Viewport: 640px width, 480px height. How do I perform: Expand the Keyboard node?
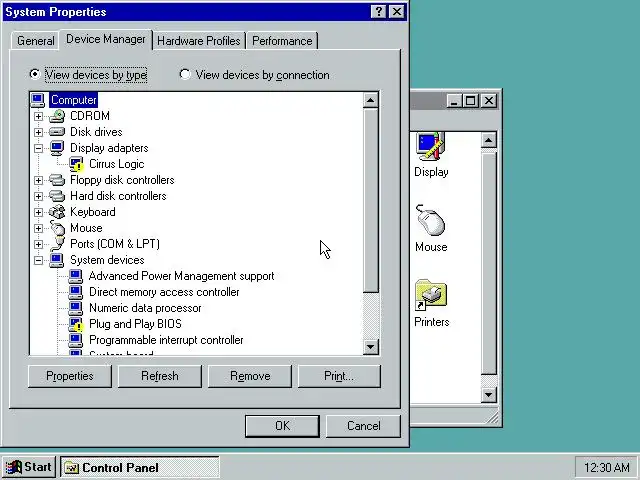pos(38,212)
